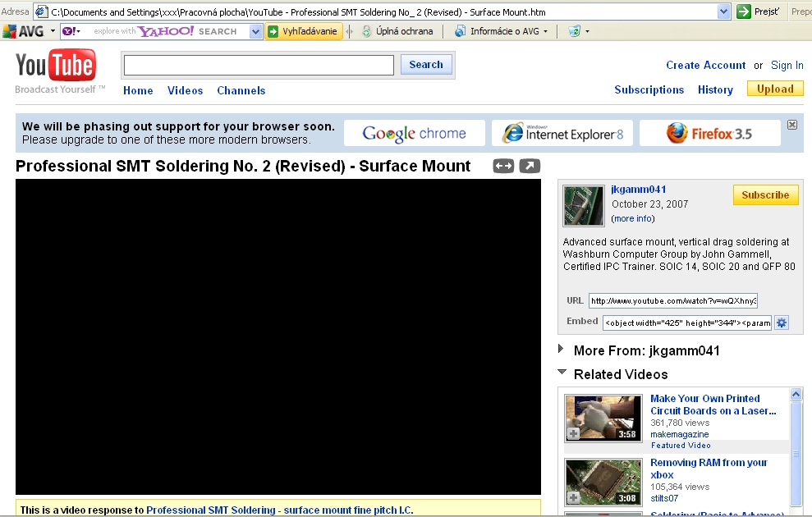Image resolution: width=812 pixels, height=517 pixels.
Task: Open the AVG logo dropdown arrow
Action: [x=53, y=31]
